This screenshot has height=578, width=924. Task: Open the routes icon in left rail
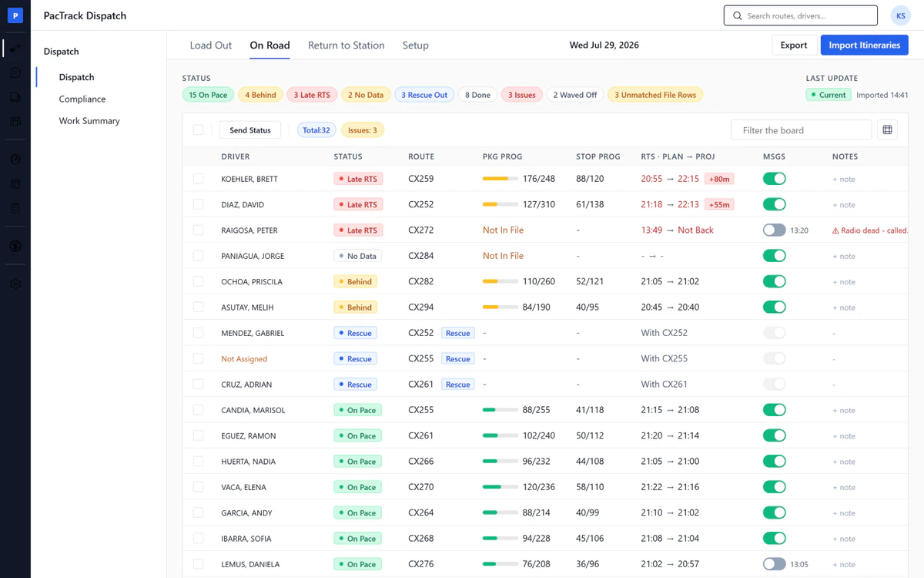point(15,48)
